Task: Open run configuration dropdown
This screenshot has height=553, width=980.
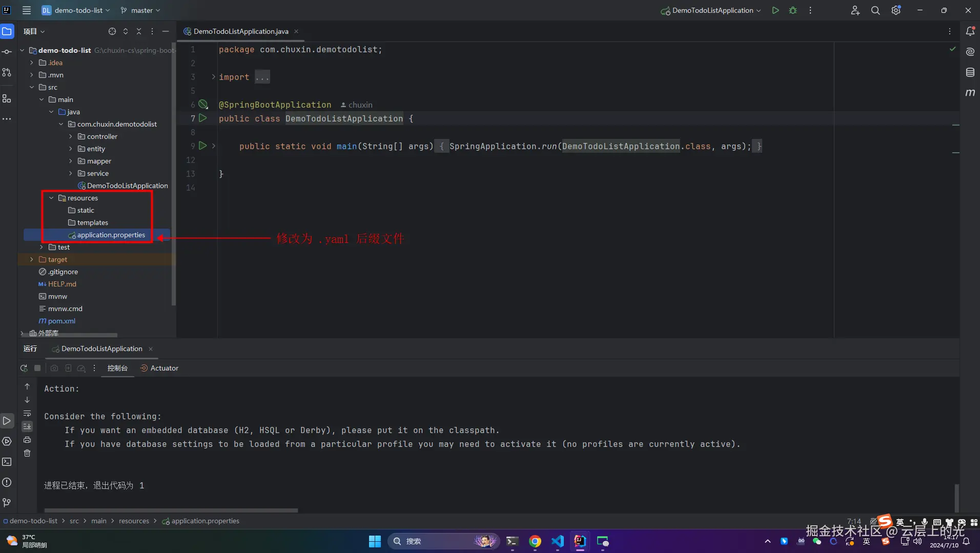Action: [x=711, y=10]
